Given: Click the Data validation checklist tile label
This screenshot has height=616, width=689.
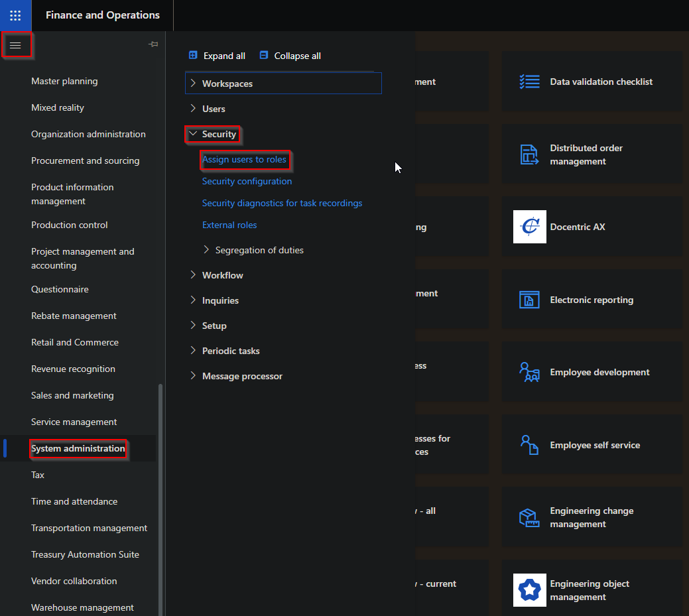Looking at the screenshot, I should pyautogui.click(x=601, y=82).
